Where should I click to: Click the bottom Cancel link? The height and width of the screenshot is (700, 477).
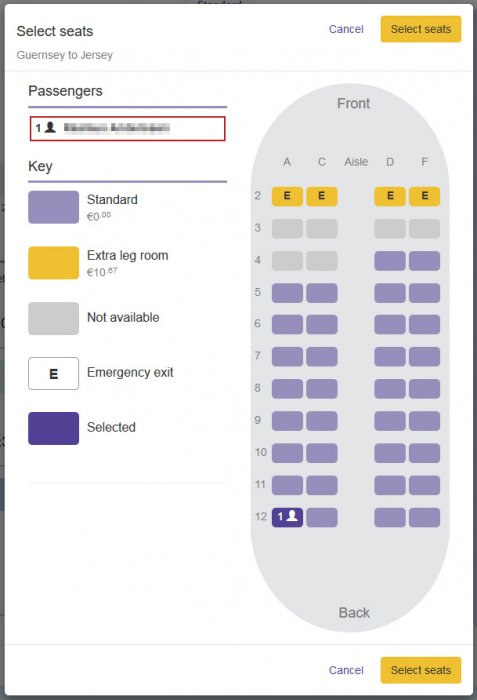[346, 670]
